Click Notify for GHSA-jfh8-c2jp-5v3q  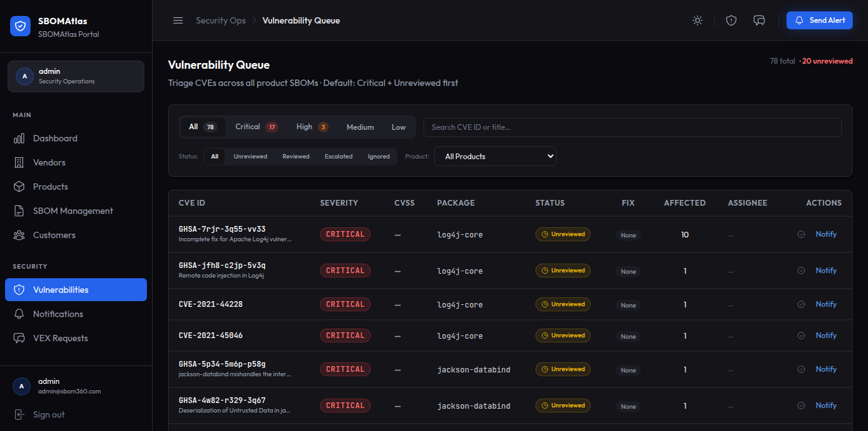(826, 271)
